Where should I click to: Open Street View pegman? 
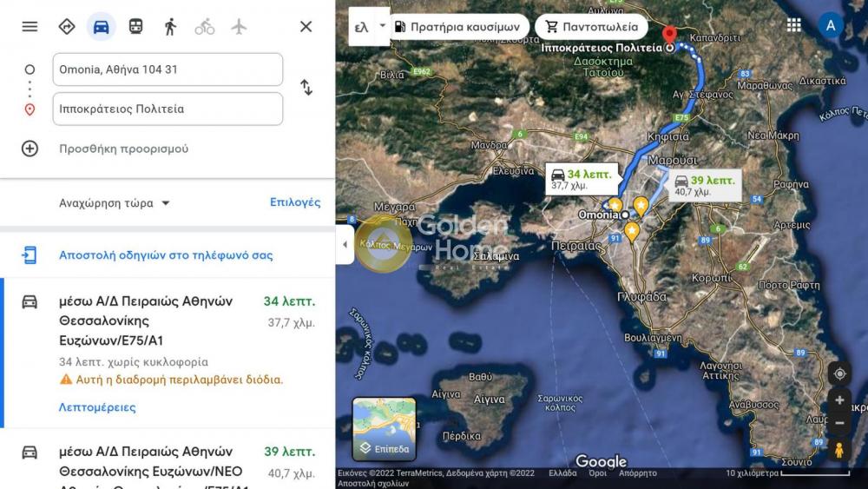tap(838, 450)
